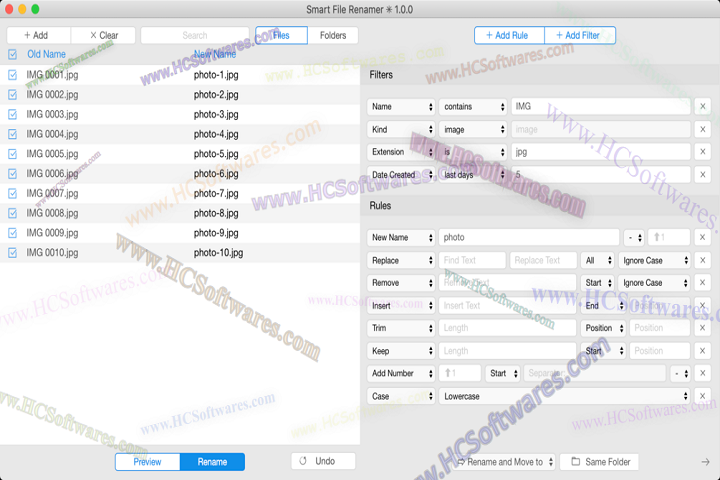Delete the Extension is jpg filter
Image resolution: width=720 pixels, height=480 pixels.
703,152
